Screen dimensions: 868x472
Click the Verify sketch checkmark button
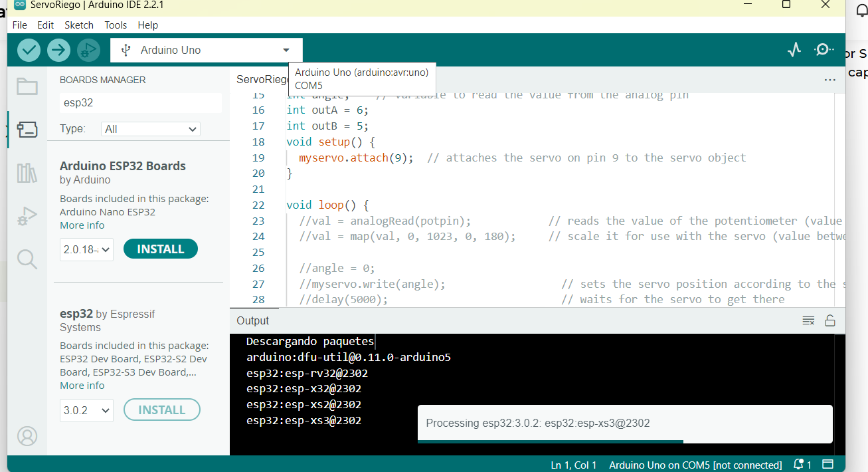click(29, 50)
